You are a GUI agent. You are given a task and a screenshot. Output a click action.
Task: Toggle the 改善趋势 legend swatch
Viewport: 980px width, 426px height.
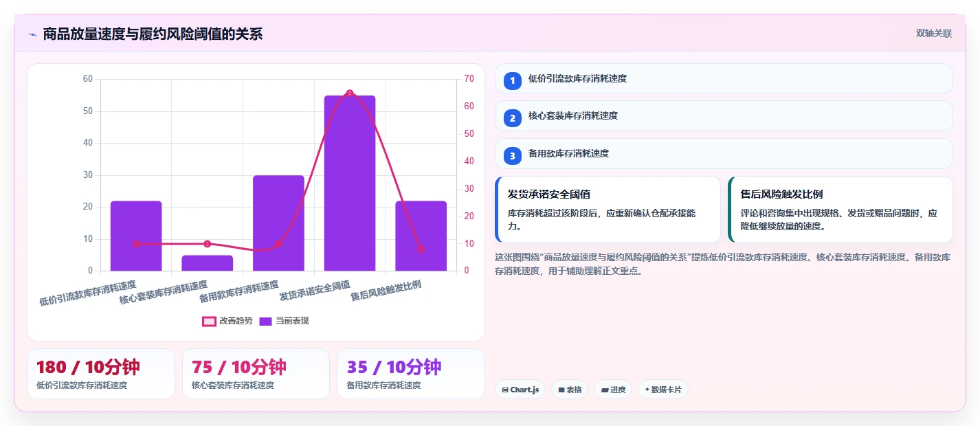(209, 321)
